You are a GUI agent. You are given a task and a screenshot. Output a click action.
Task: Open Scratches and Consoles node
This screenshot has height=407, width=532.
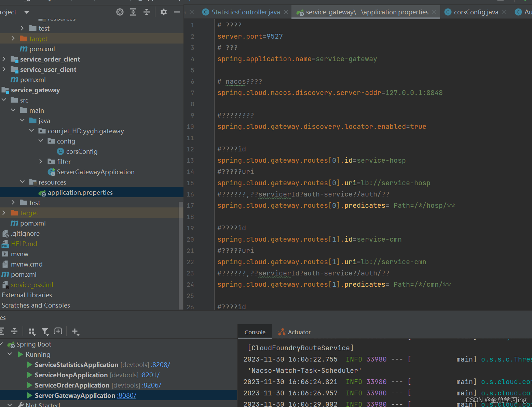pos(36,305)
